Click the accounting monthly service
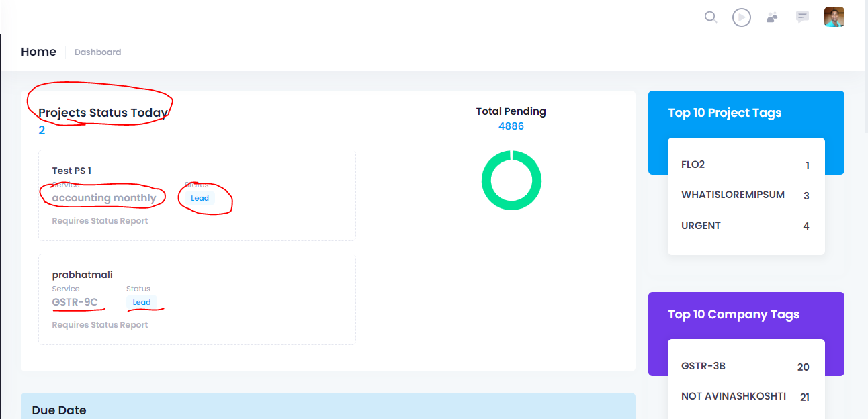Image resolution: width=868 pixels, height=419 pixels. 104,198
